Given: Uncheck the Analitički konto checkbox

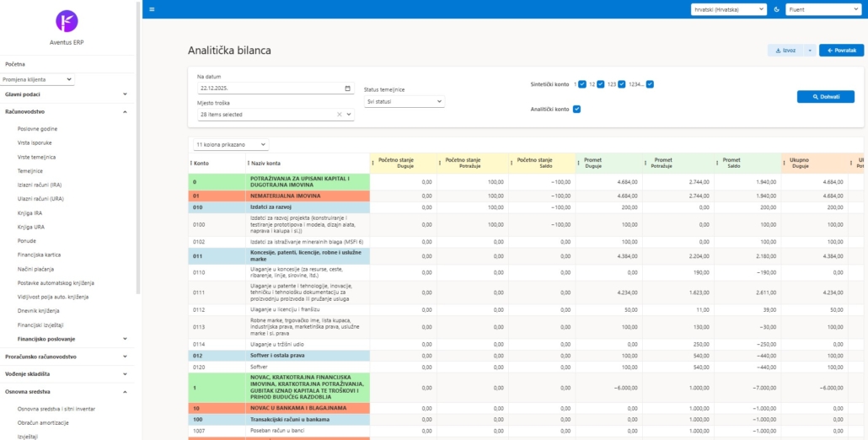Looking at the screenshot, I should [576, 109].
